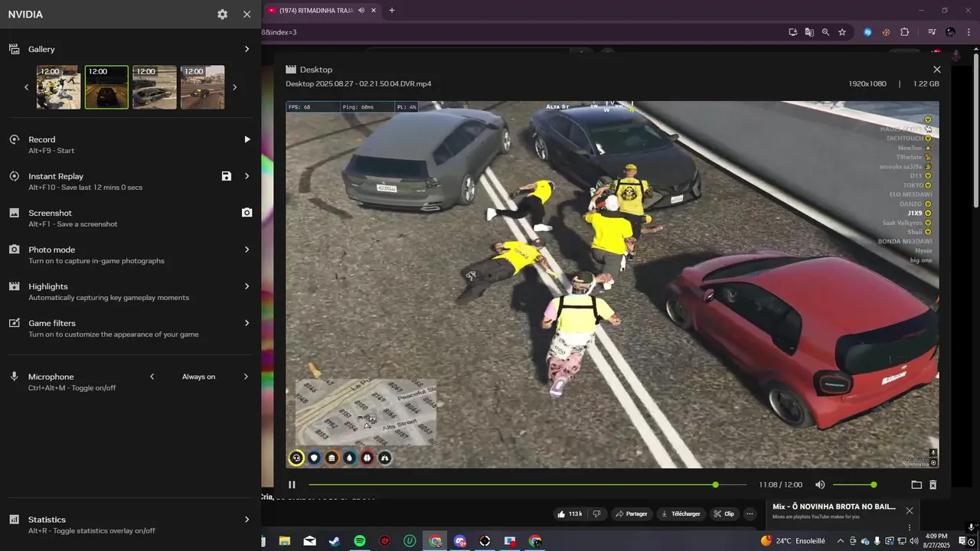This screenshot has width=980, height=551.
Task: Open the taskbar clock and date
Action: pyautogui.click(x=936, y=540)
